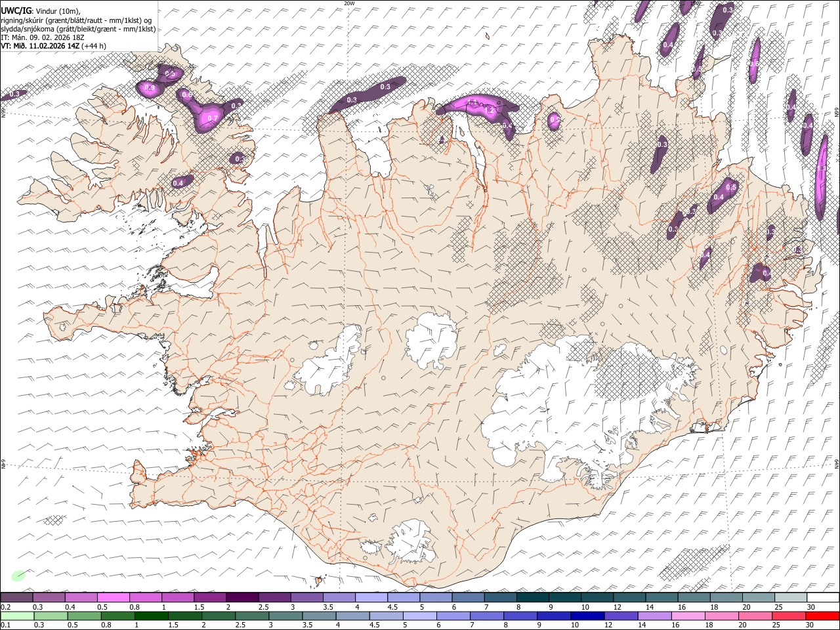840x630 pixels.
Task: Click the dark mauve 0.2 swatch in upper scale
Action: (17, 597)
